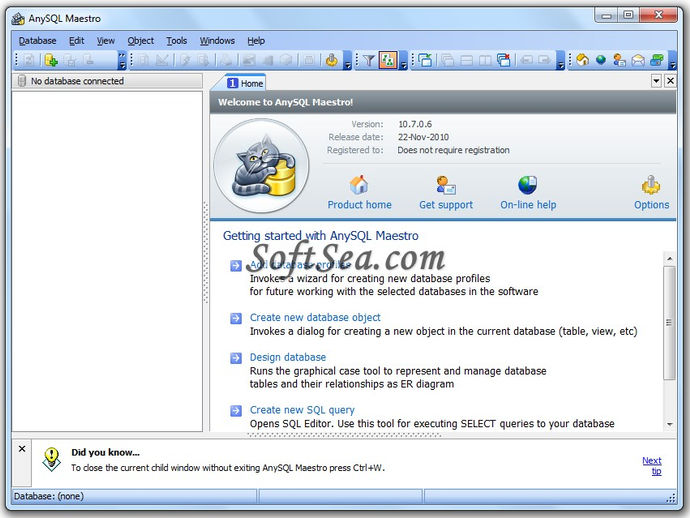Viewport: 690px width, 518px height.
Task: Open toolbar options arrow after the credit card icon
Action: click(x=672, y=60)
